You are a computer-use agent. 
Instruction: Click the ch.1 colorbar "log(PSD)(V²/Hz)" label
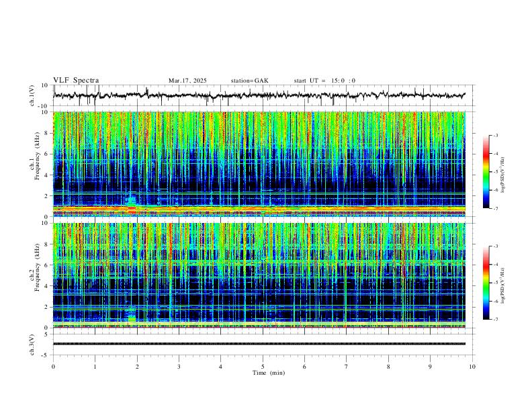coord(502,175)
